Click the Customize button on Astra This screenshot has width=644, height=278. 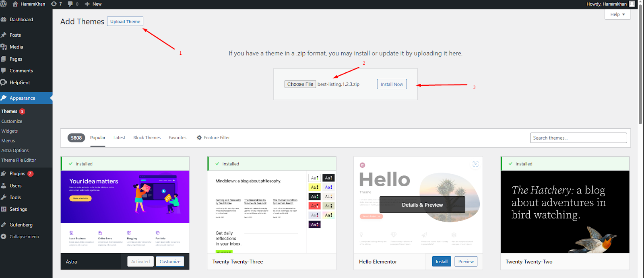(x=170, y=262)
